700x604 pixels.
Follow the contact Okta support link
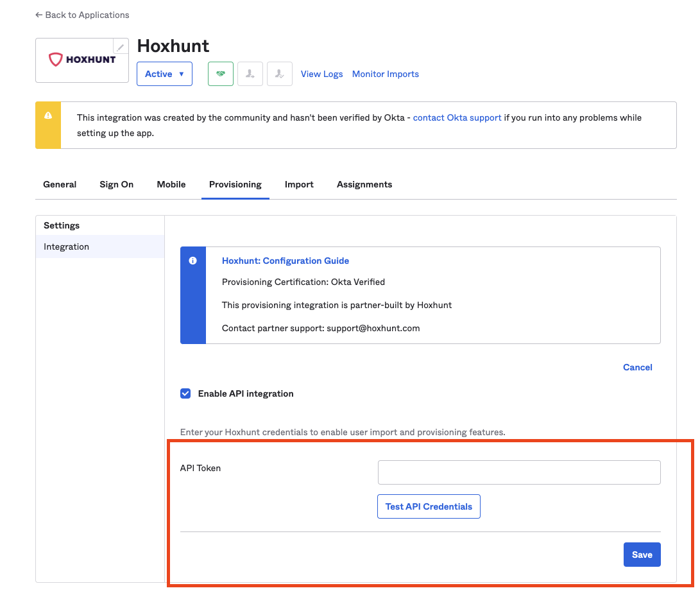click(x=457, y=117)
